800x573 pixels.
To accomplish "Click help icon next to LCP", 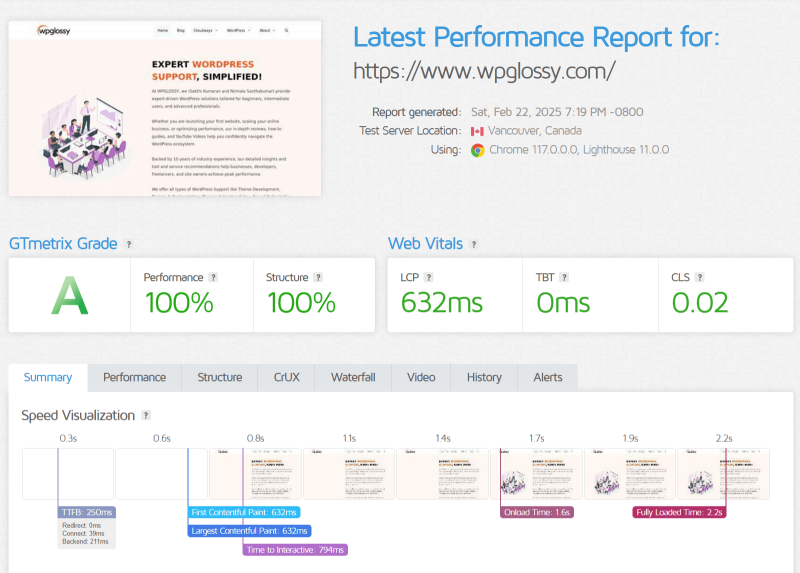I will coord(429,278).
